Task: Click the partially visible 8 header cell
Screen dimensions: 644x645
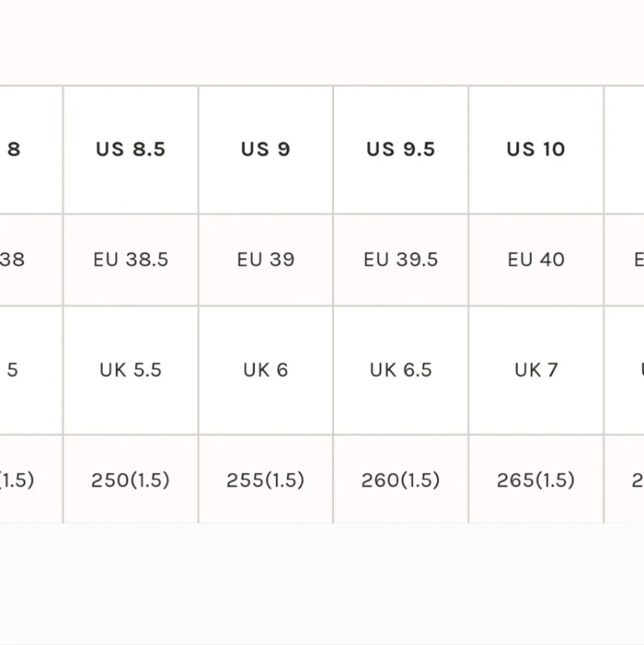Action: [31, 150]
